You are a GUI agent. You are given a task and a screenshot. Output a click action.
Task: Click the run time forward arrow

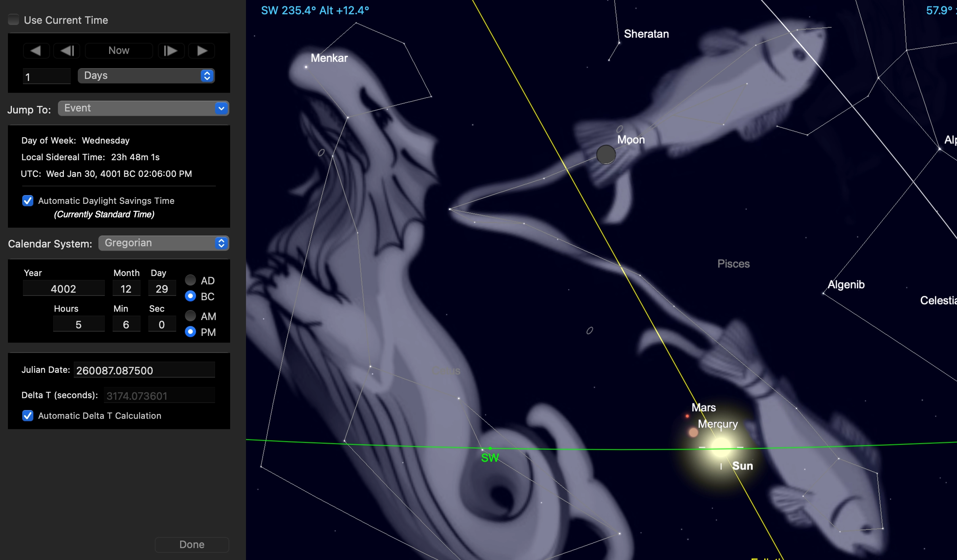pos(202,51)
